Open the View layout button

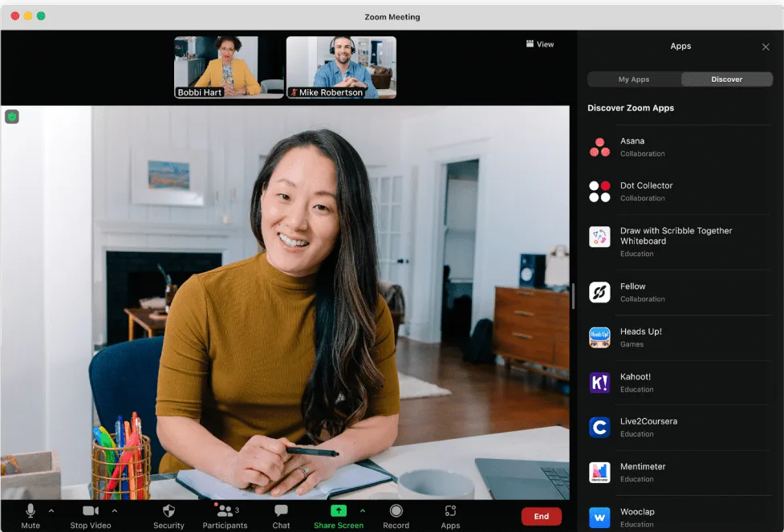point(540,44)
